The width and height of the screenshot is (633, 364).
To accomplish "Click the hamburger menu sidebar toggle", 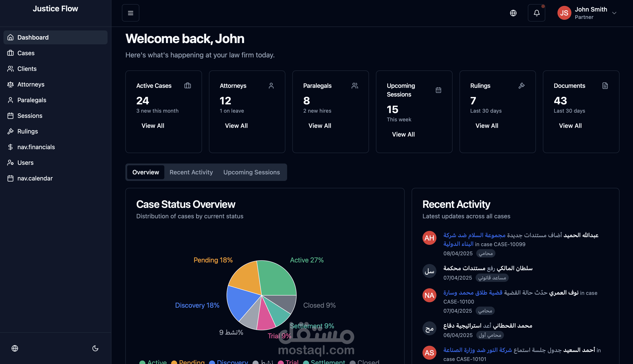I will click(x=130, y=13).
